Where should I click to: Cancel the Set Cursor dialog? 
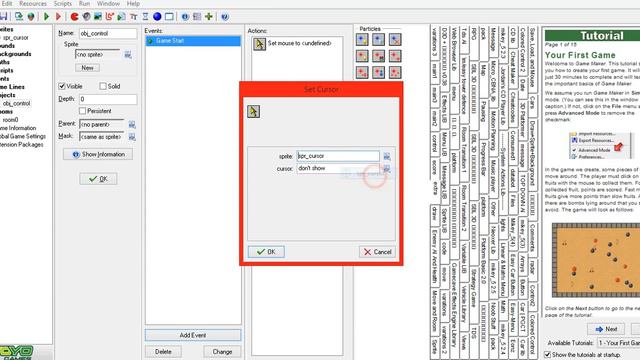point(377,252)
